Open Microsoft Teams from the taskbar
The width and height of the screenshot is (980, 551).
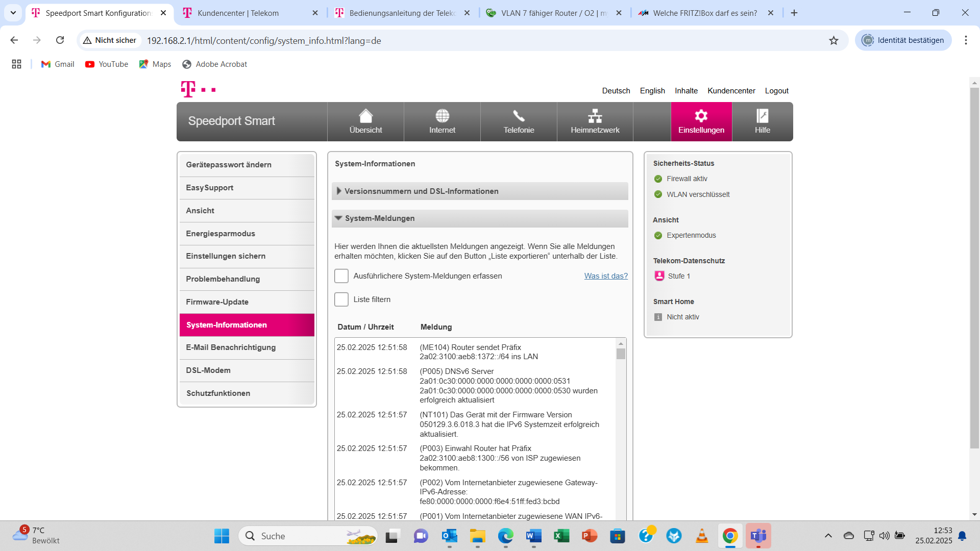tap(758, 536)
